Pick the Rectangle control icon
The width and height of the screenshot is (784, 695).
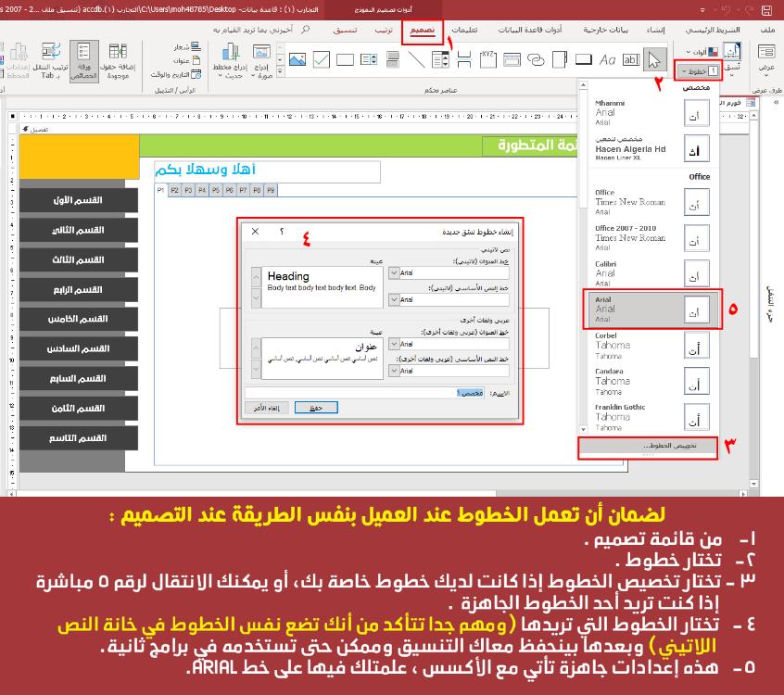pos(345,60)
